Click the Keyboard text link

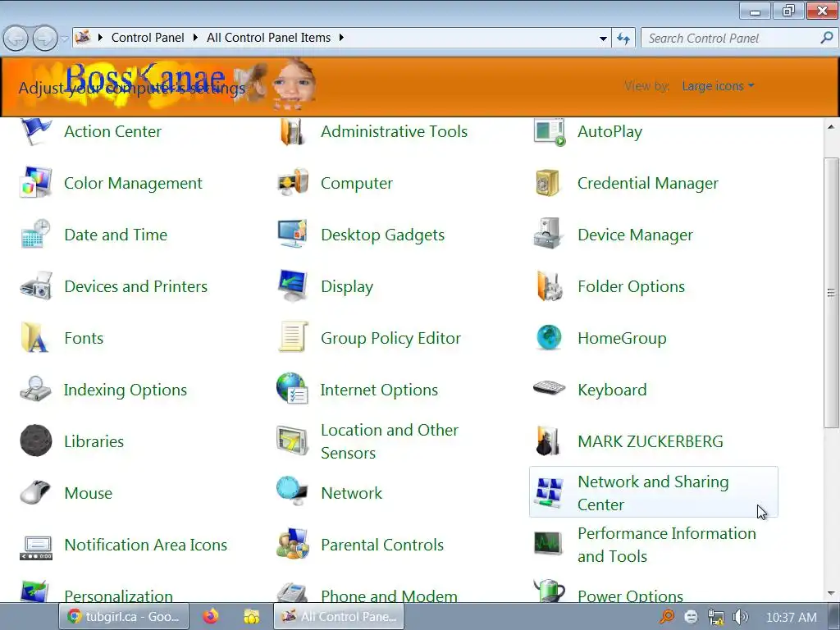click(x=612, y=390)
